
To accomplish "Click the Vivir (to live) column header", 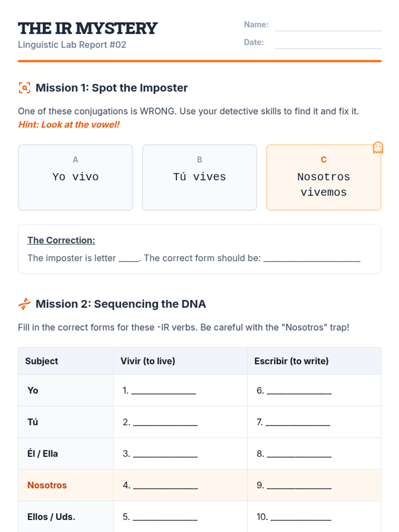I will [148, 361].
